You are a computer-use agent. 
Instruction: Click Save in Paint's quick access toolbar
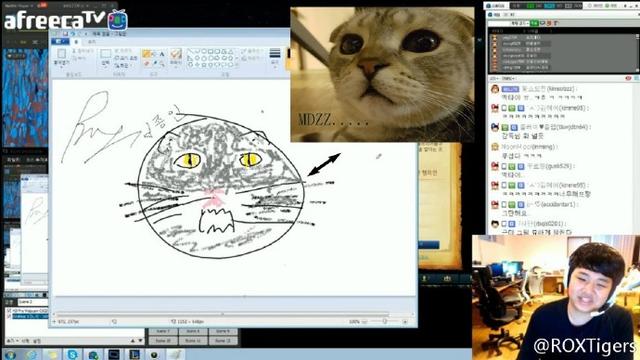click(65, 34)
